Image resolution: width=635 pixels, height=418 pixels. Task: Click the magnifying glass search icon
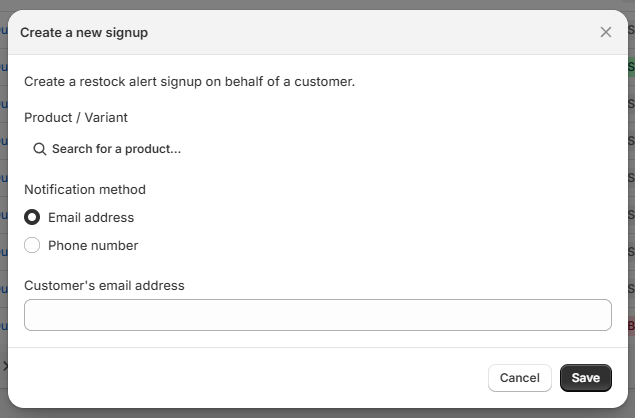tap(40, 149)
